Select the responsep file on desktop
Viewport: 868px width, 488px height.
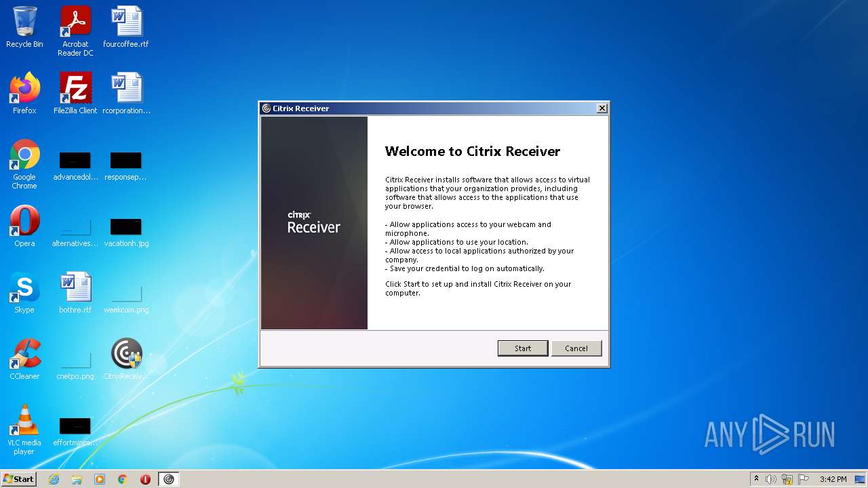pyautogui.click(x=126, y=166)
